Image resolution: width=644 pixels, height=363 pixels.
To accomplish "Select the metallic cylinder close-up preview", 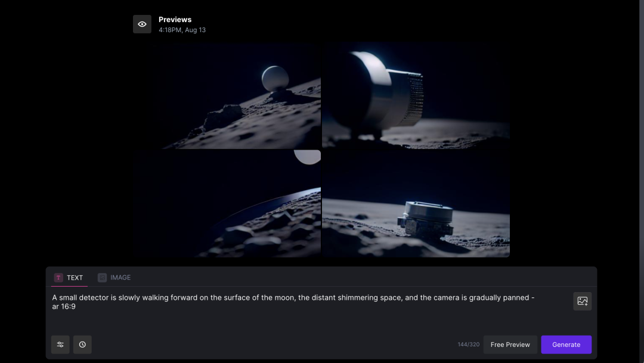I will click(x=416, y=95).
